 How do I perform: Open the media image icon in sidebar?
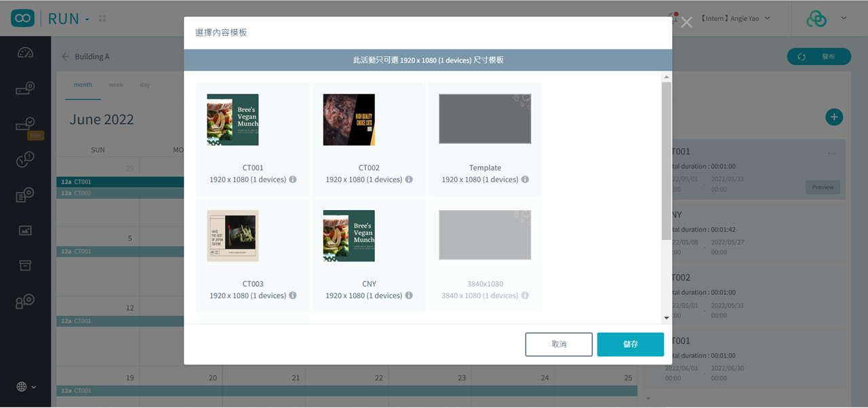[25, 230]
